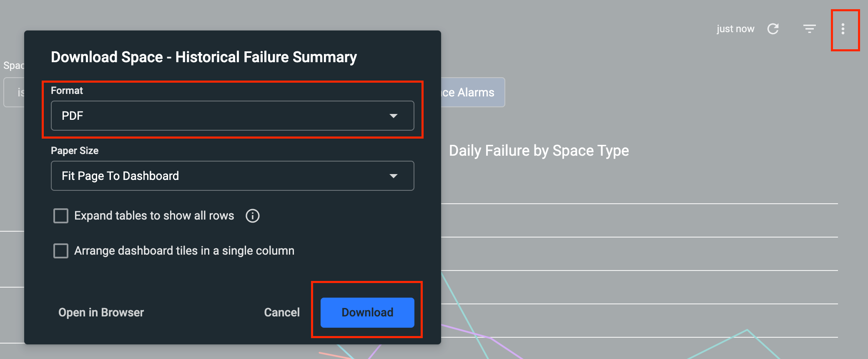
Task: Click the Open in Browser button
Action: tap(101, 313)
